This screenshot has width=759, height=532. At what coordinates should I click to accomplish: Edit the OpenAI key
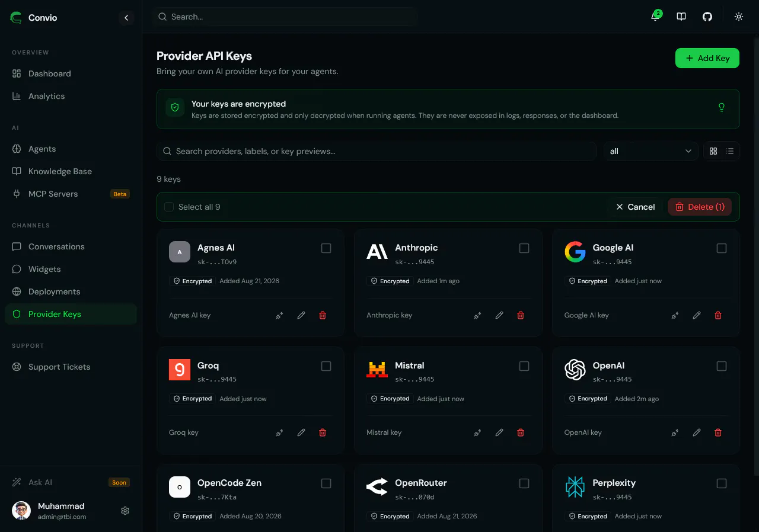click(x=697, y=432)
